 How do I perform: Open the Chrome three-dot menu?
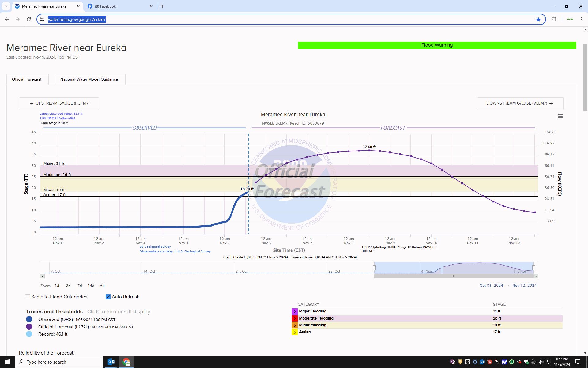click(581, 19)
